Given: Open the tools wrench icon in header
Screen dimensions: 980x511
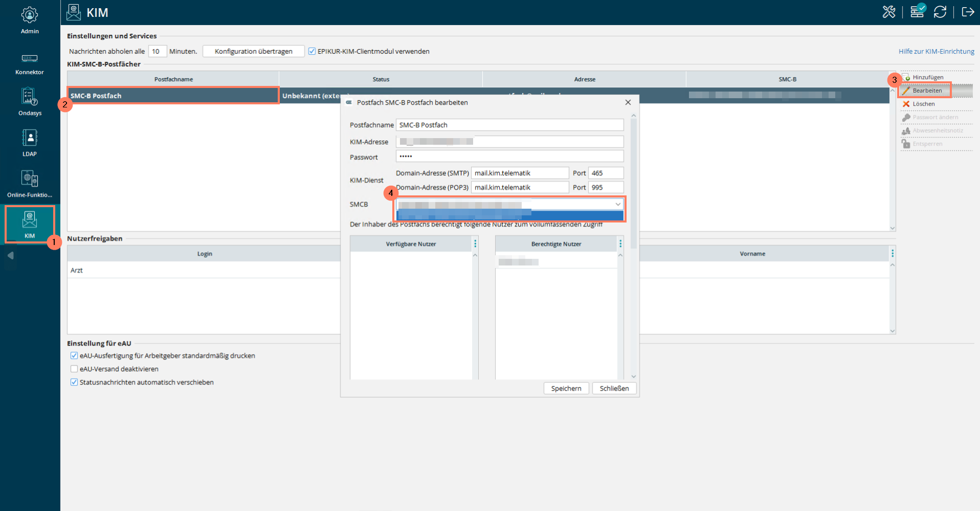Looking at the screenshot, I should [x=889, y=12].
